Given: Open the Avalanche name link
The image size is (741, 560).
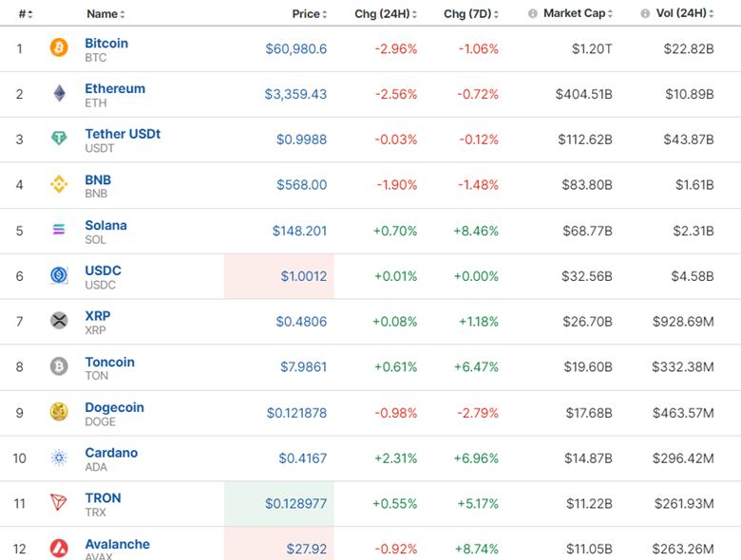Looking at the screenshot, I should [x=117, y=545].
